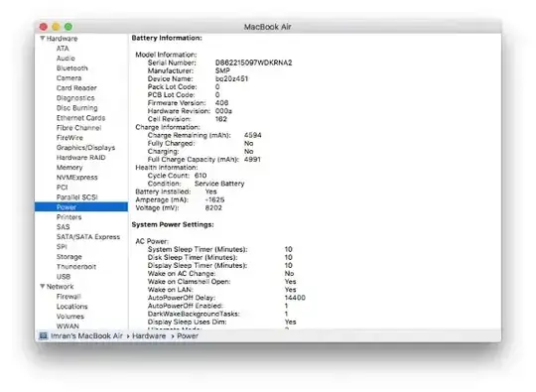The width and height of the screenshot is (536, 392).
Task: Select SATA/SATA Express item
Action: [88, 237]
